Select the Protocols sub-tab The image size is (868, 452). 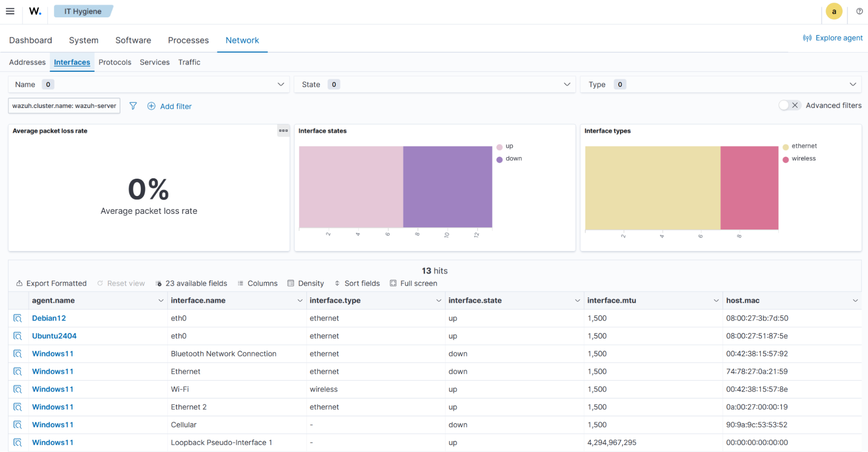[115, 62]
